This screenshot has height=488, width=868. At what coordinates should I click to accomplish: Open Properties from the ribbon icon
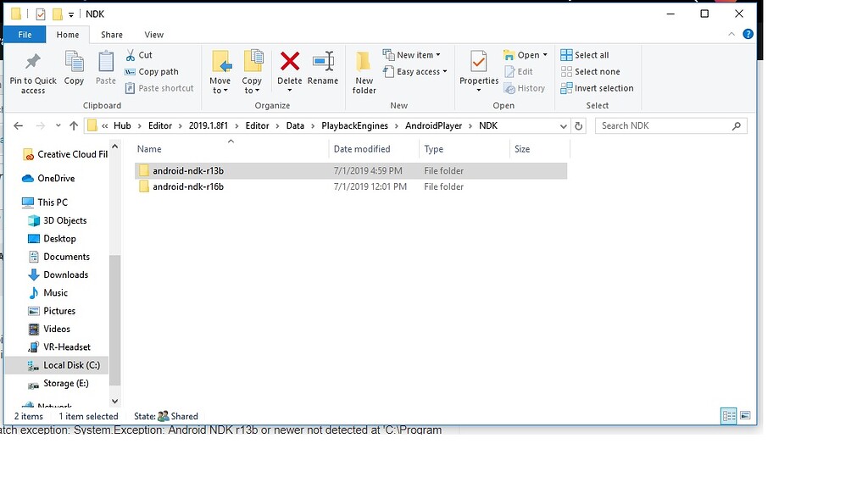478,68
